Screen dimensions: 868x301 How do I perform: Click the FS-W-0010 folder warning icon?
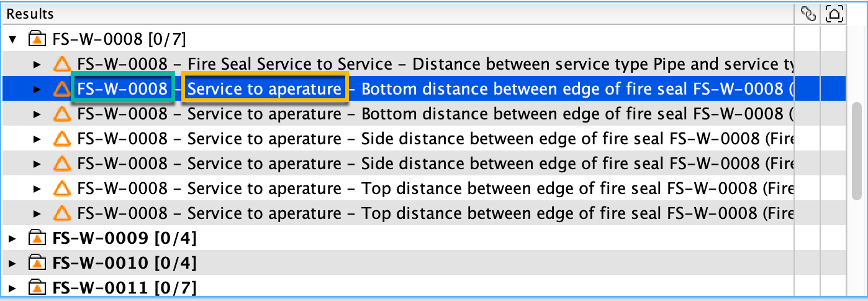(38, 263)
